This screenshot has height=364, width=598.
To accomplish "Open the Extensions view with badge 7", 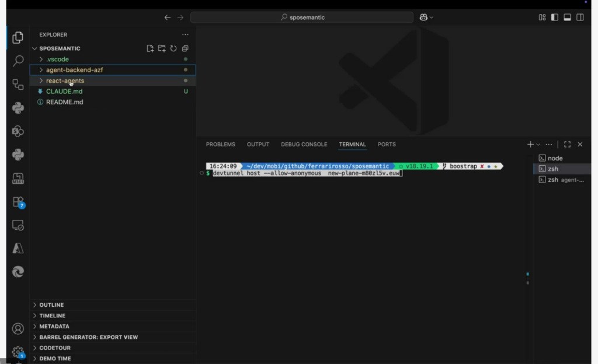I will click(18, 202).
